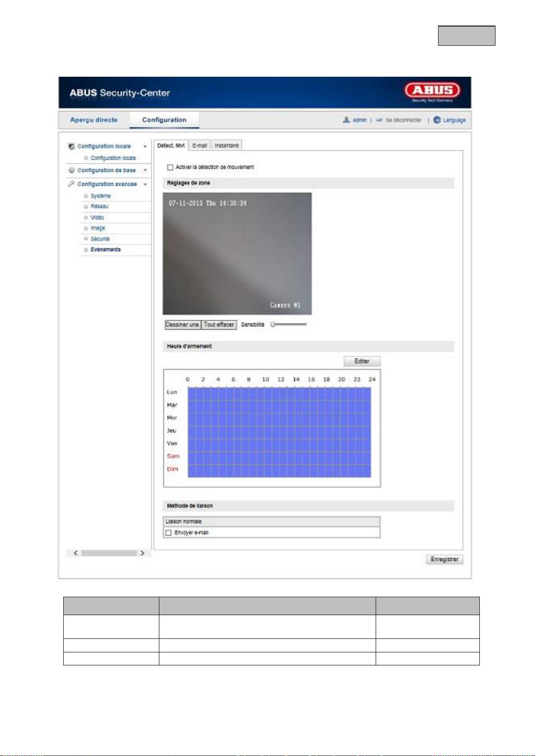Image resolution: width=535 pixels, height=756 pixels.
Task: Click the admin user icon
Action: [x=346, y=120]
